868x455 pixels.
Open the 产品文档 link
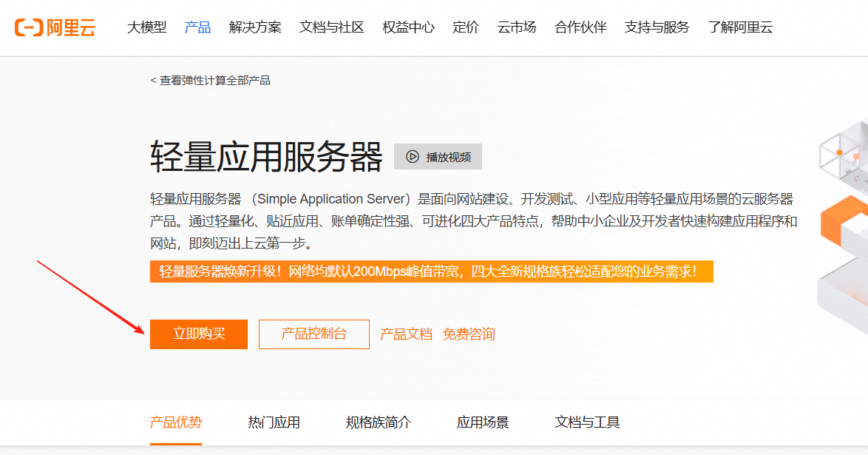(x=407, y=334)
